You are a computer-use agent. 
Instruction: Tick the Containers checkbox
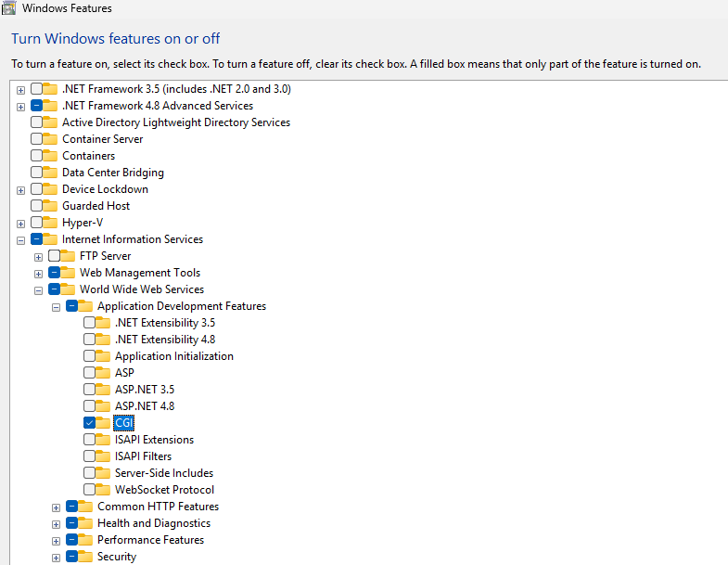[x=37, y=156]
